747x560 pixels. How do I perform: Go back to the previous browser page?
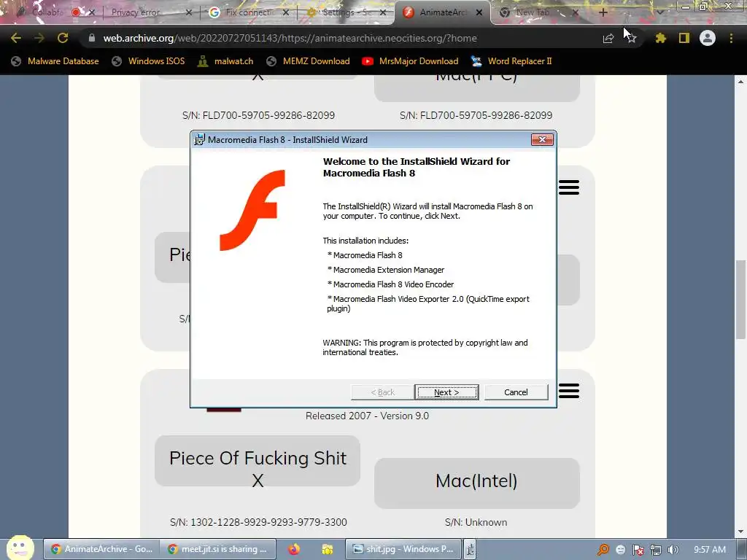[x=16, y=38]
